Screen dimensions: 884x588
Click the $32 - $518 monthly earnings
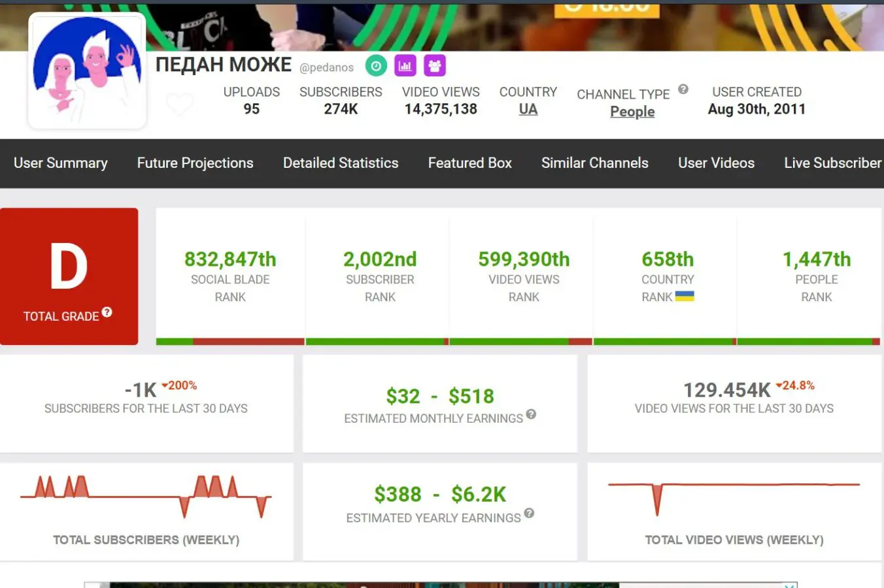pyautogui.click(x=440, y=396)
